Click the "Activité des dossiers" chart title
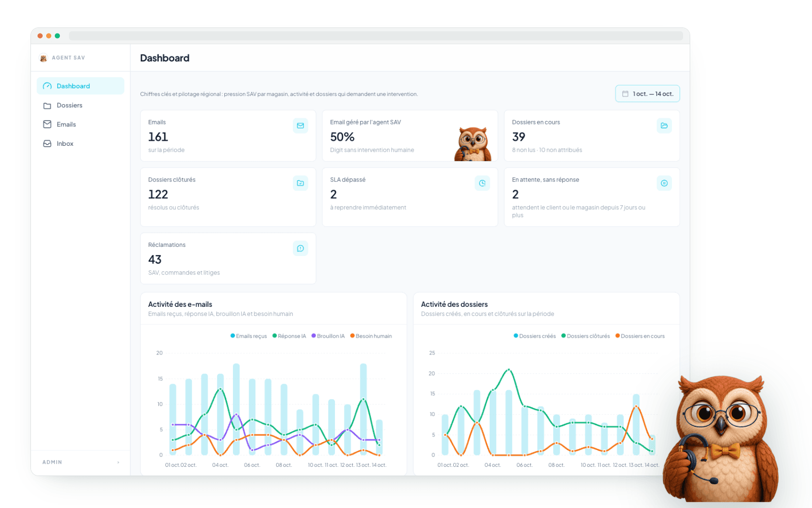The image size is (812, 508). 454,304
